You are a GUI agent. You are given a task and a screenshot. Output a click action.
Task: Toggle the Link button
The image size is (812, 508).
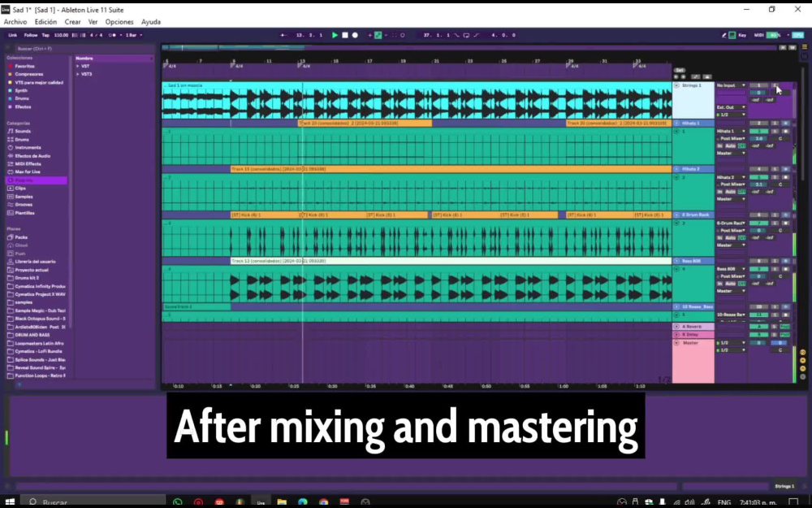[12, 35]
